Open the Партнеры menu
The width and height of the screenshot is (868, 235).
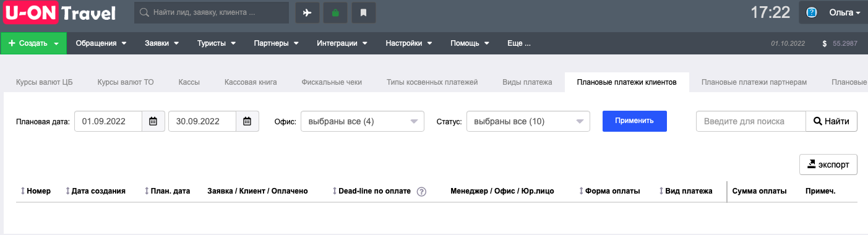click(276, 43)
